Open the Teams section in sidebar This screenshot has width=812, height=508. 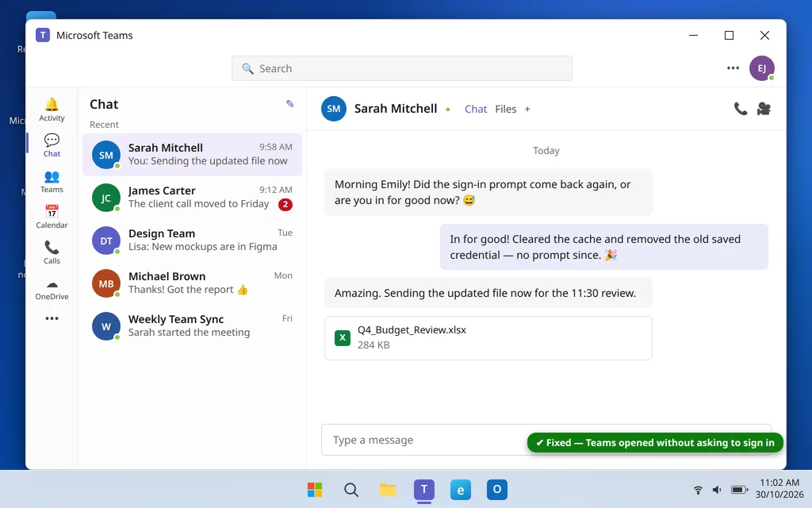point(52,181)
